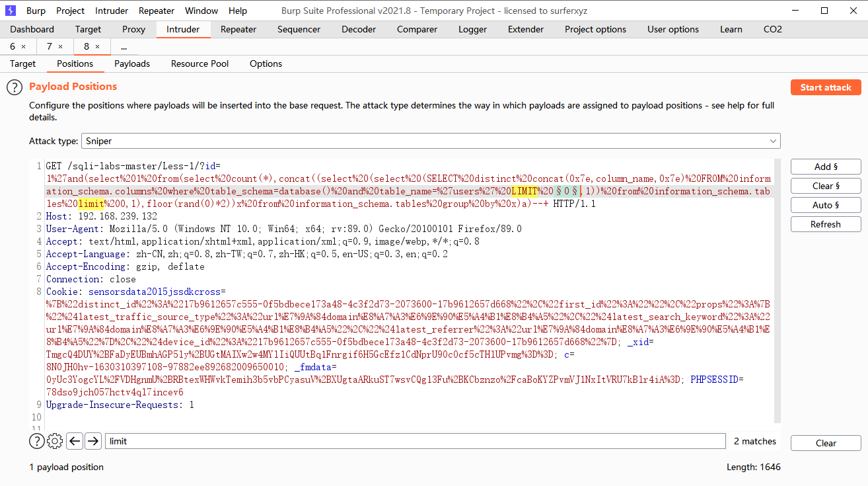This screenshot has height=486, width=868.
Task: Start the Intruder attack
Action: click(x=826, y=87)
